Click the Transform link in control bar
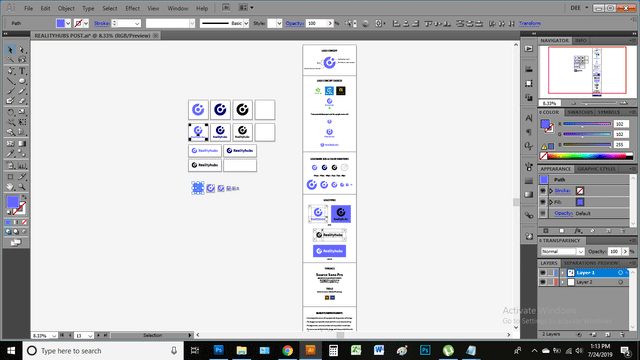Screen dimensions: 640x360 529,23
